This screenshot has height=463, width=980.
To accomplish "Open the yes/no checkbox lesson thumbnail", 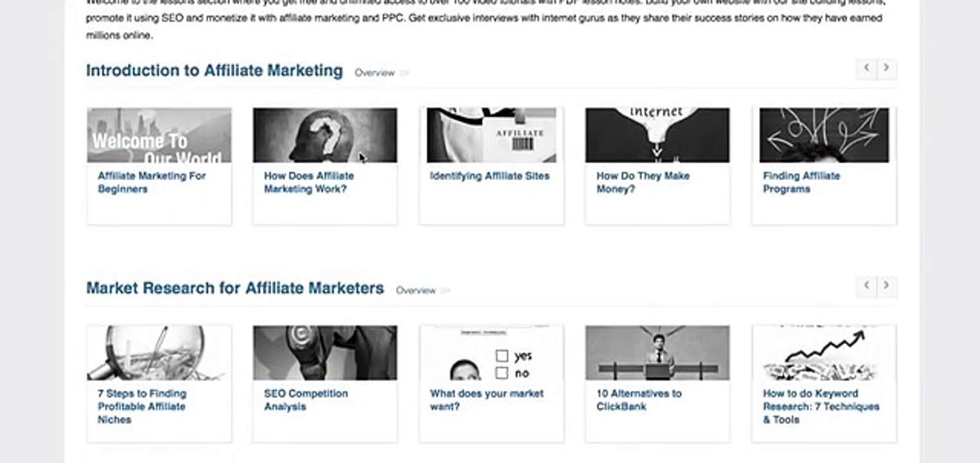I will tap(492, 353).
